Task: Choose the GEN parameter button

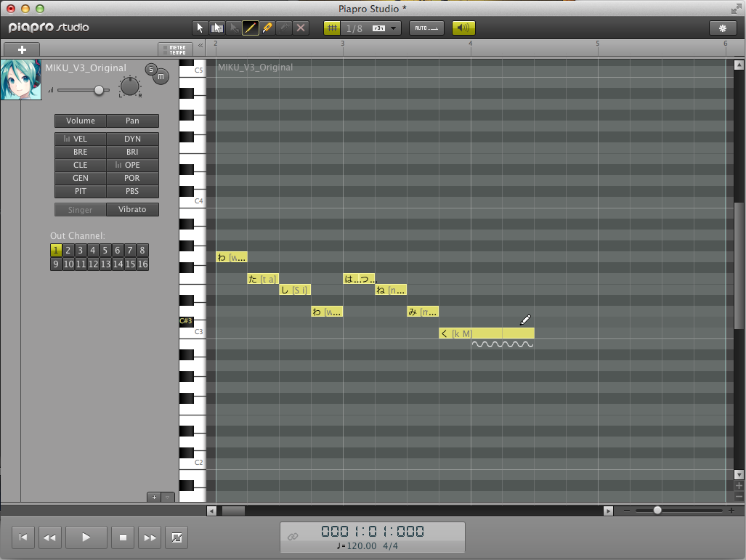Action: [81, 178]
